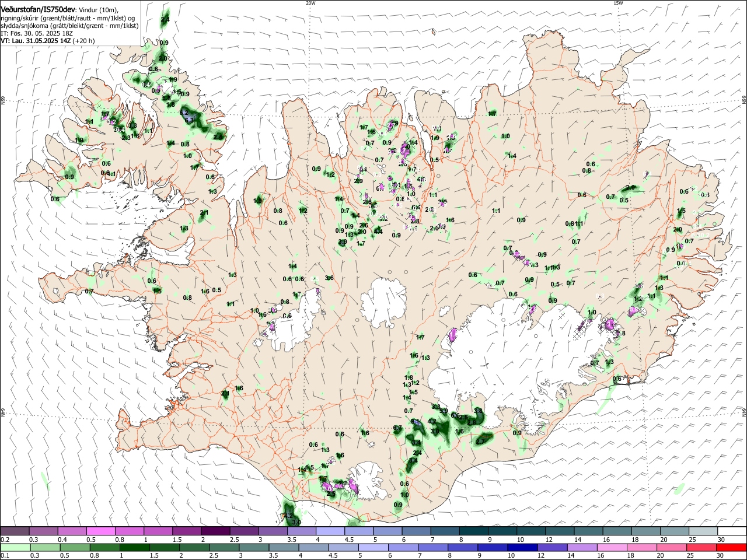747x560 pixels.
Task: Select the 'VT: Lau. 31.05.2025 14Z (+20 h)' line
Action: tap(48, 41)
